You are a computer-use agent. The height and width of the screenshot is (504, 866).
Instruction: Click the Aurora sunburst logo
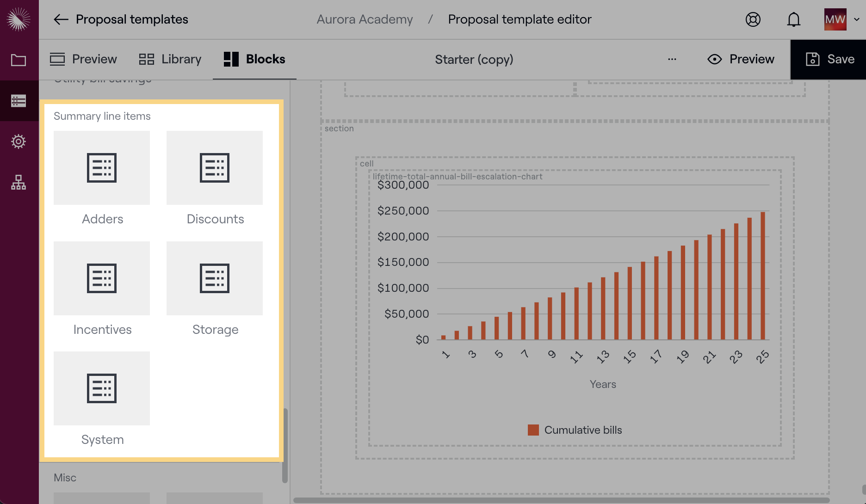19,19
